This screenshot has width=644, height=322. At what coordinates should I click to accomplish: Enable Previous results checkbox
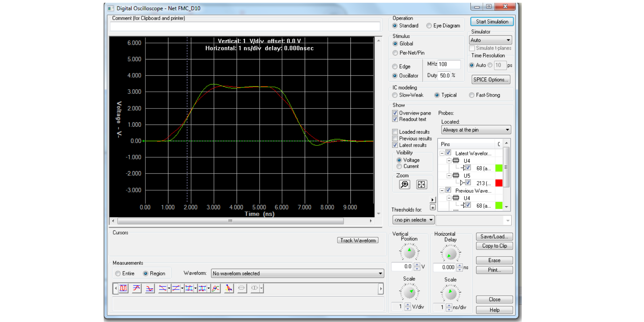[x=395, y=138]
